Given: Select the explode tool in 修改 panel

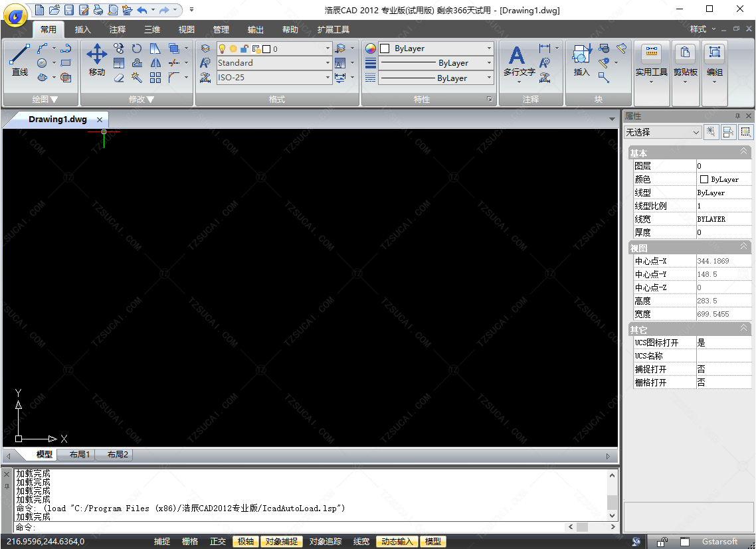Looking at the screenshot, I should [x=137, y=77].
